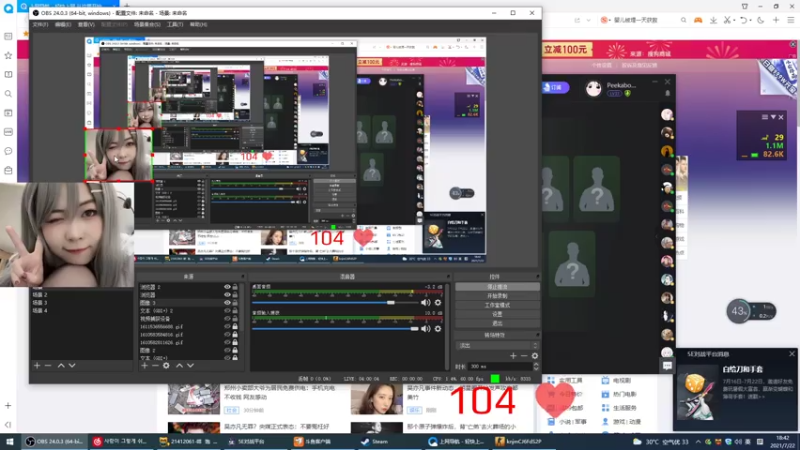800x450 pixels.
Task: Mute the desktop audio speaker icon
Action: pyautogui.click(x=426, y=303)
